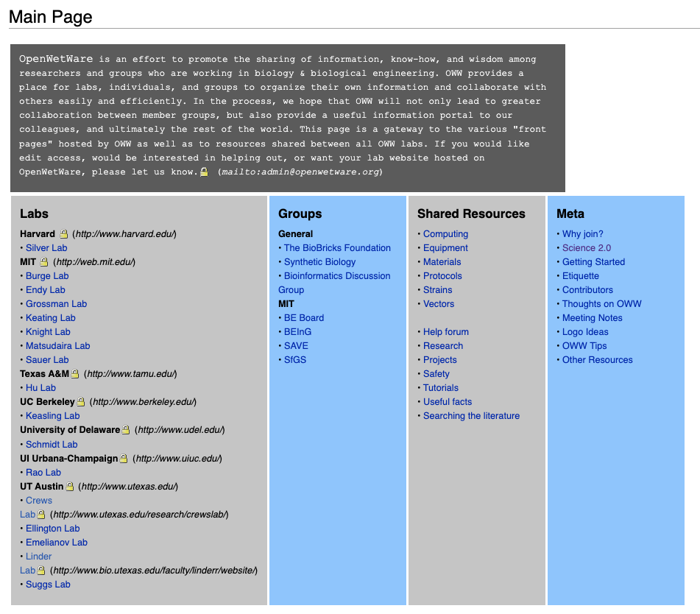Open the Useful facts page
700x614 pixels.
point(448,402)
